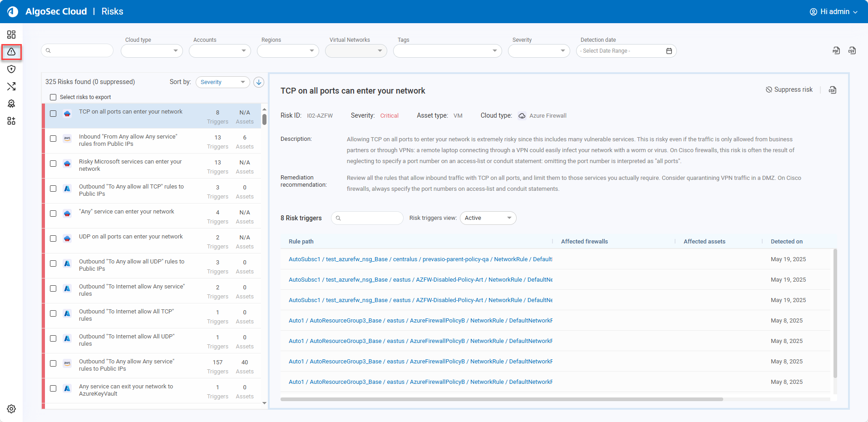The width and height of the screenshot is (868, 422).
Task: Export risks list as PDF
Action: 836,51
